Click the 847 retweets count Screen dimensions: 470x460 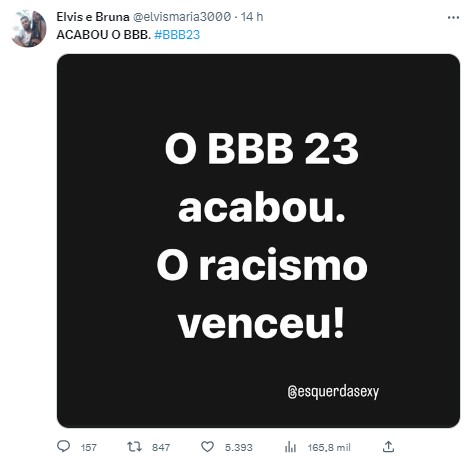[x=161, y=447]
